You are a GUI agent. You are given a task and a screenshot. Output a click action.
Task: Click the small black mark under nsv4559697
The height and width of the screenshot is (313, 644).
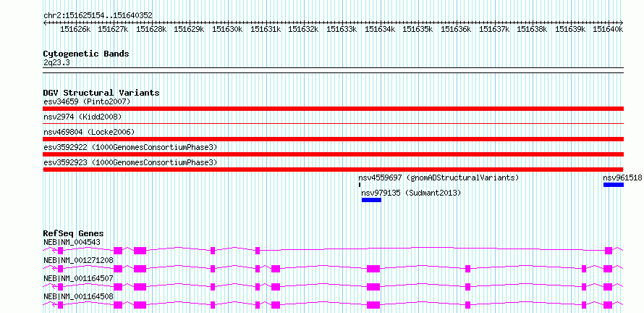pos(360,185)
